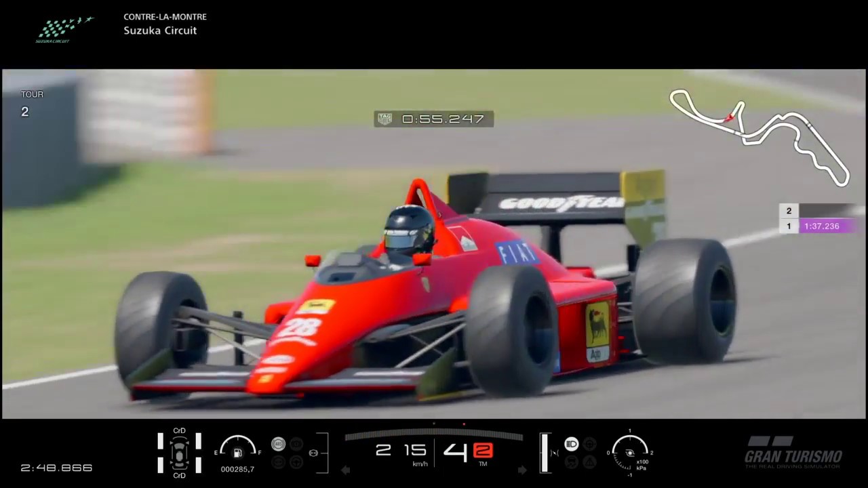Click the Suzuka Circuit logo
This screenshot has height=488, width=868.
64,30
